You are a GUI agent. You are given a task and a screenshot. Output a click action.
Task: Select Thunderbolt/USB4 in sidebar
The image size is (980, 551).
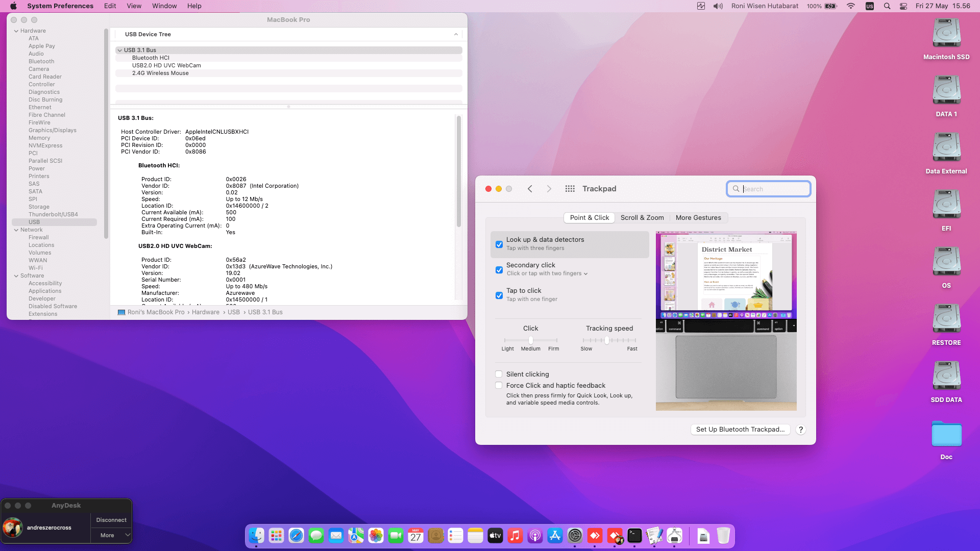pyautogui.click(x=53, y=214)
